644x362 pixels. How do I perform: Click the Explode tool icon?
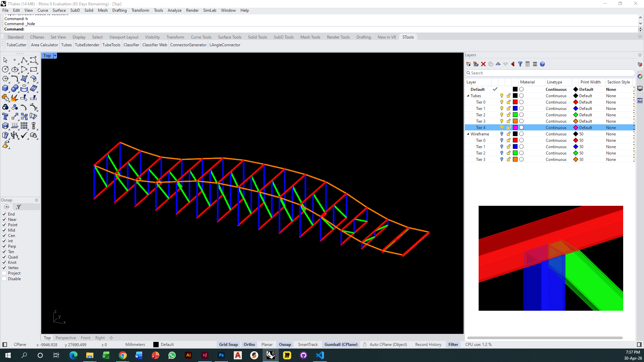(15, 98)
